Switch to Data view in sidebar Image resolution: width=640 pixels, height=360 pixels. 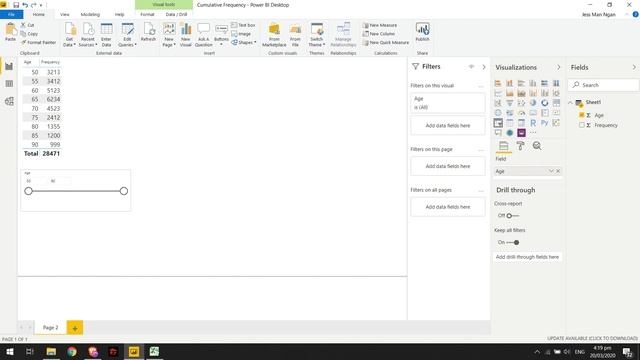coord(9,84)
